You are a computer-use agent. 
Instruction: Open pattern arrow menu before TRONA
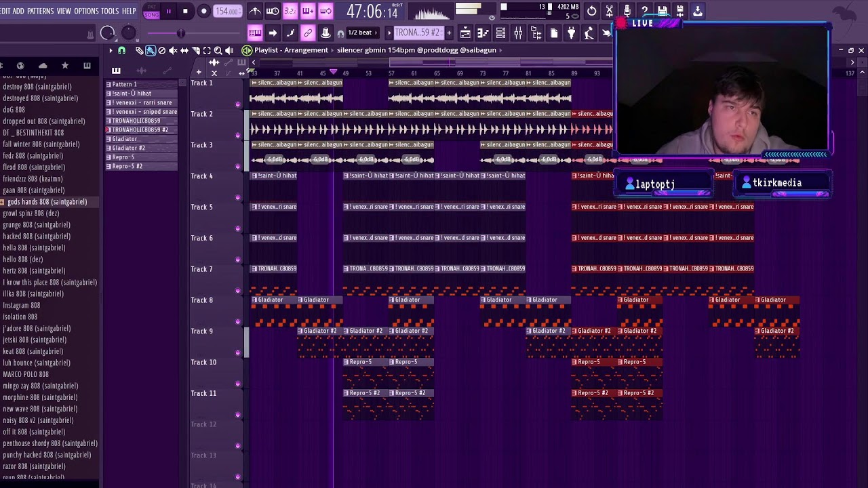click(x=389, y=33)
